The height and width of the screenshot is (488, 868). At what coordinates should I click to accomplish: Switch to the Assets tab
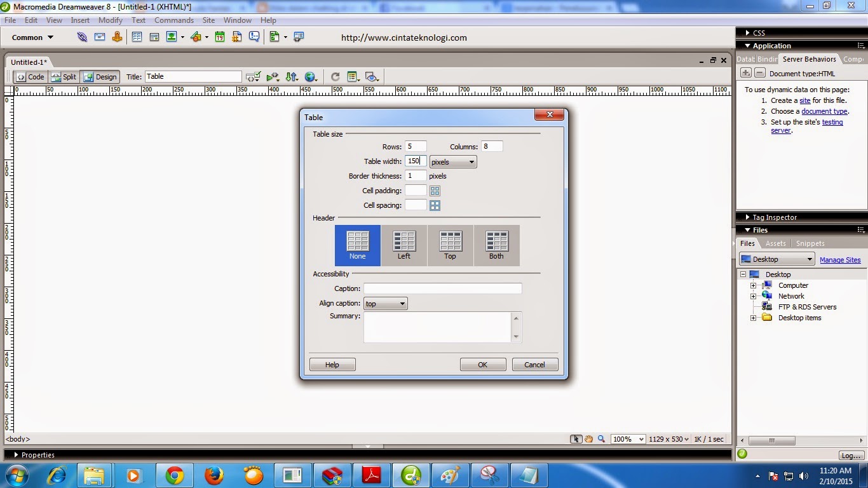(775, 243)
